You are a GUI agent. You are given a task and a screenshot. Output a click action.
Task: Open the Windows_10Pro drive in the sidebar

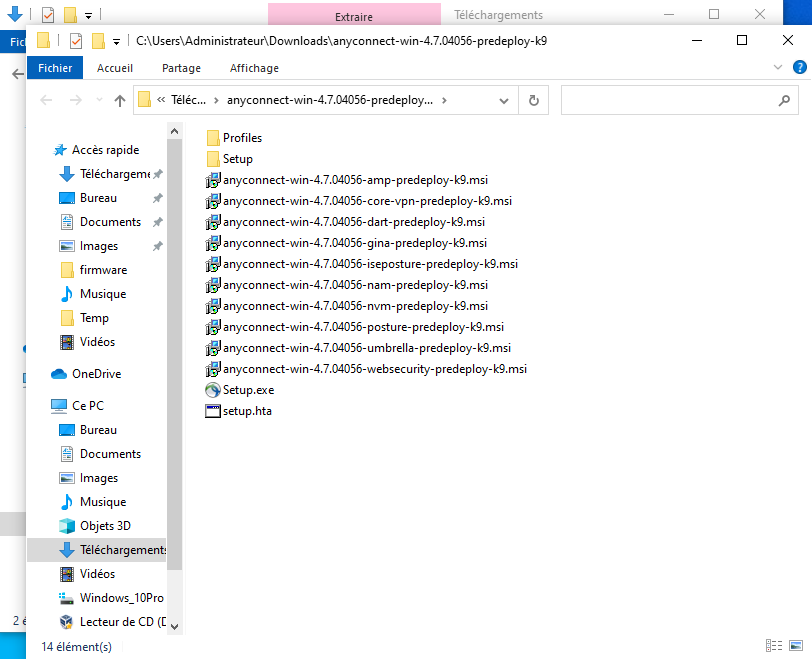point(121,598)
